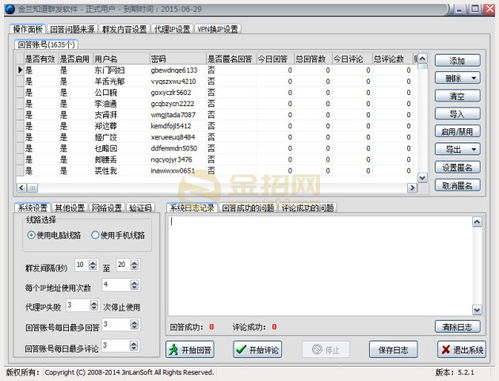Click the spinner arrows for 每个IP地址使用次数
This screenshot has width=499, height=381.
(134, 285)
